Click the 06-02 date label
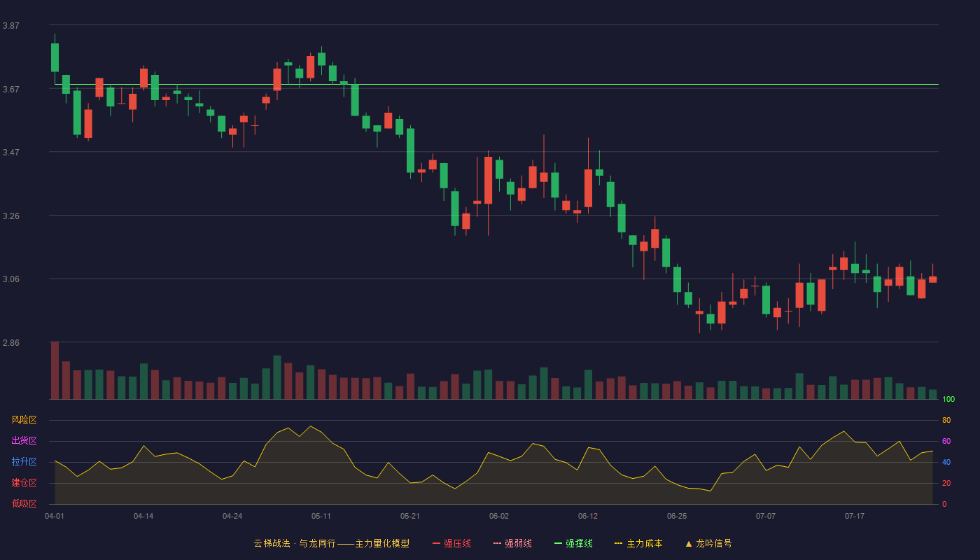The image size is (980, 560). 499,516
